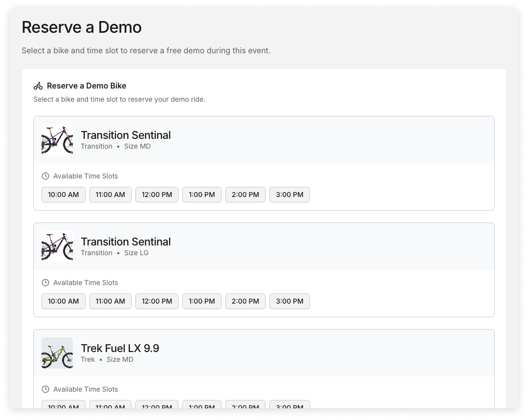
Task: Click clock icon in Transition Sentinal LG card
Action: [45, 283]
